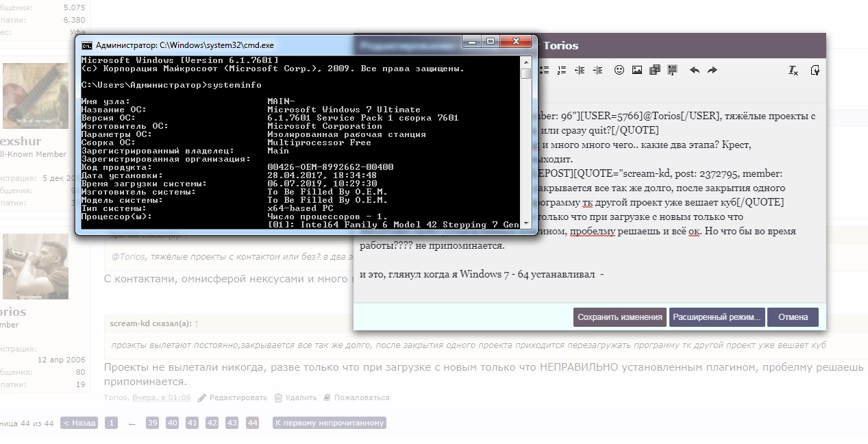868x444 pixels.
Task: Follow the arrow after 'scream-kd сказал(а):' quote
Action: coord(197,322)
